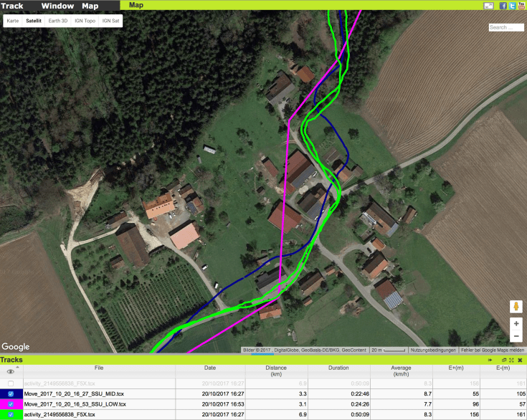
Task: Click the map Search input field
Action: (x=506, y=27)
